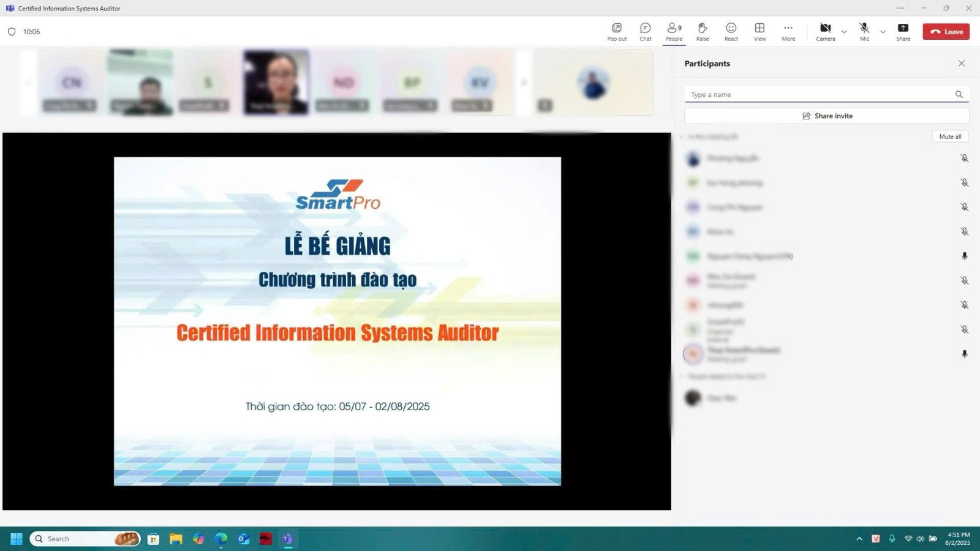Screen dimensions: 980x551
Task: Switch to Teams taskbar icon
Action: click(288, 539)
